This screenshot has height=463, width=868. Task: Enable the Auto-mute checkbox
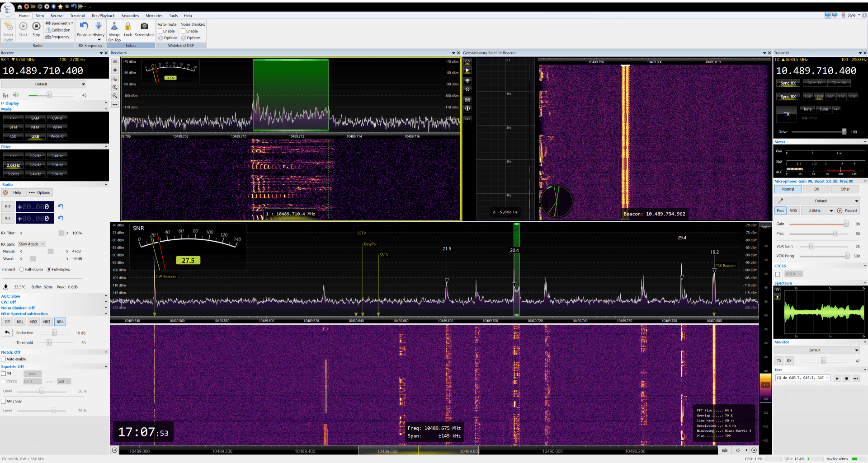[160, 31]
